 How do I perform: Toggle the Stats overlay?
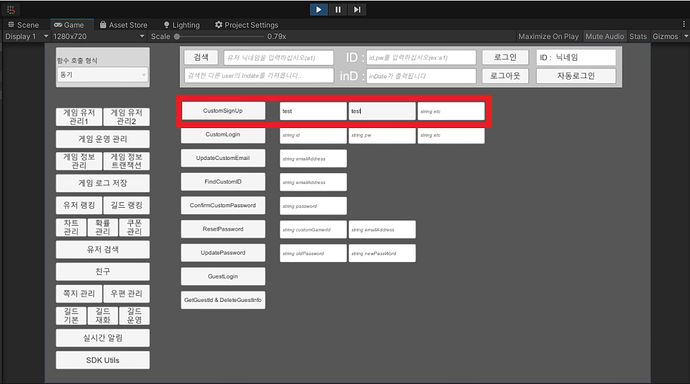coord(638,37)
